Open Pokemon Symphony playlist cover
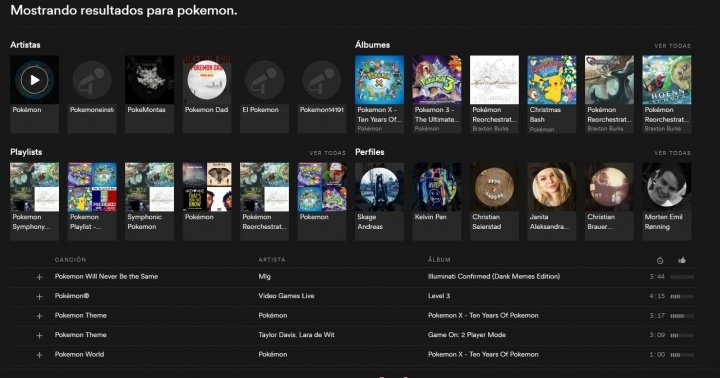The image size is (720, 378). click(34, 187)
